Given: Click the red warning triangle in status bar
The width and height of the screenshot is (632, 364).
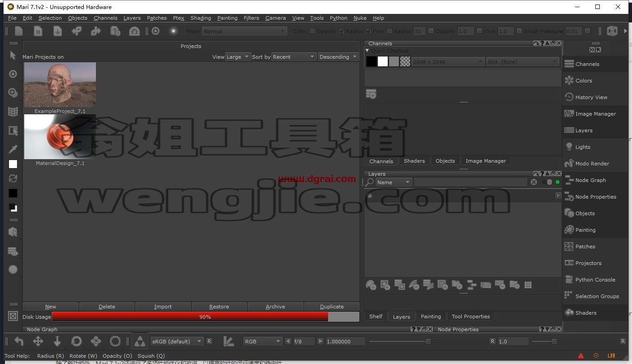Looking at the screenshot, I should pos(581,356).
